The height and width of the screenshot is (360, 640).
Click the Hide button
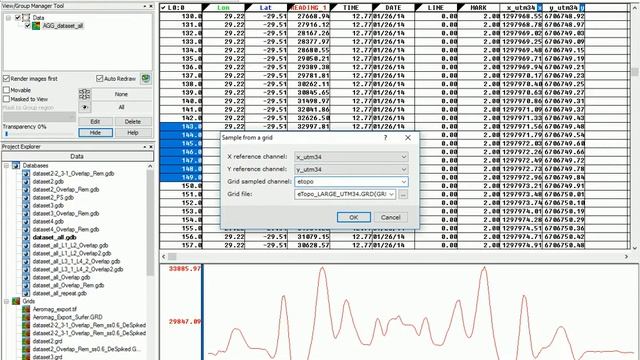[96, 133]
